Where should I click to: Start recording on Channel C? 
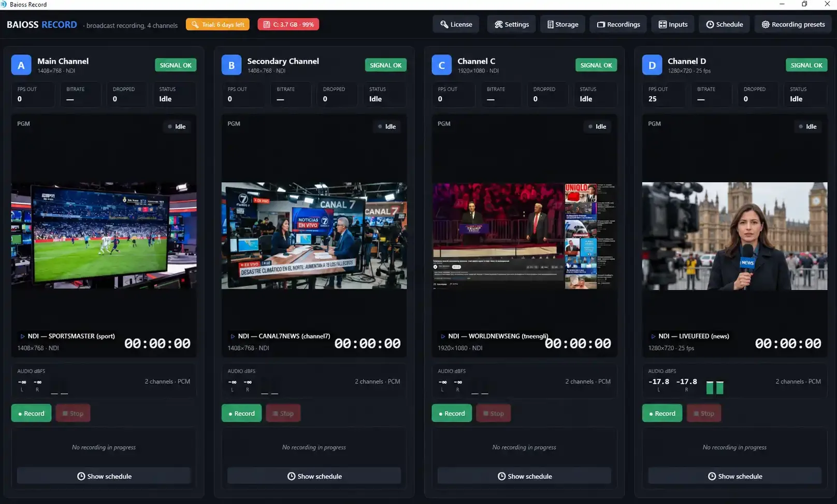pyautogui.click(x=452, y=413)
